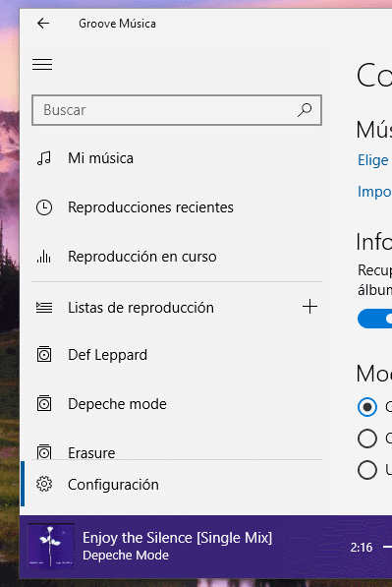Image resolution: width=392 pixels, height=587 pixels.
Task: Open Reproducción en curso bars icon
Action: 44,257
